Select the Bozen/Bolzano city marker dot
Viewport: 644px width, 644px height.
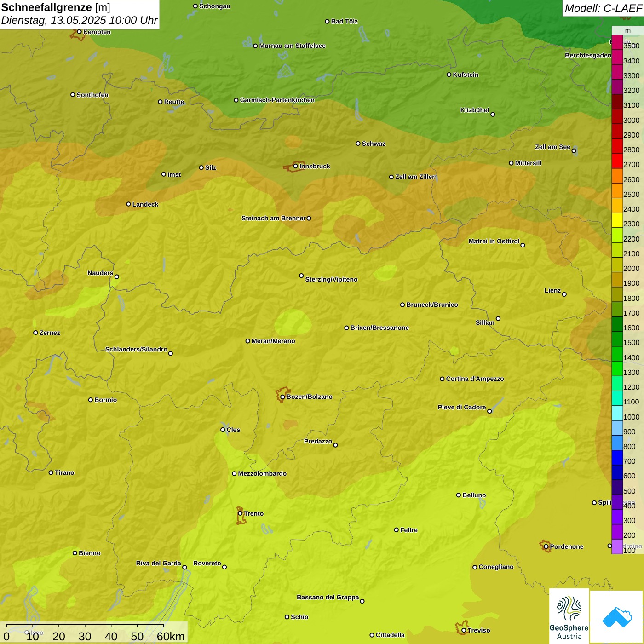[x=282, y=397]
